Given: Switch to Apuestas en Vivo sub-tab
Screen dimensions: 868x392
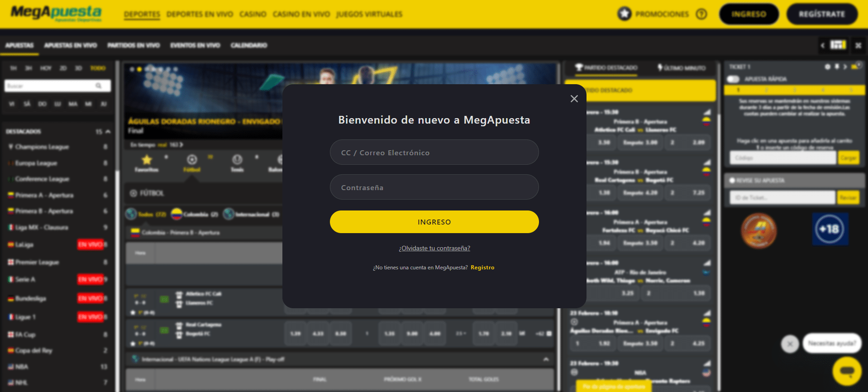Looking at the screenshot, I should pyautogui.click(x=71, y=45).
